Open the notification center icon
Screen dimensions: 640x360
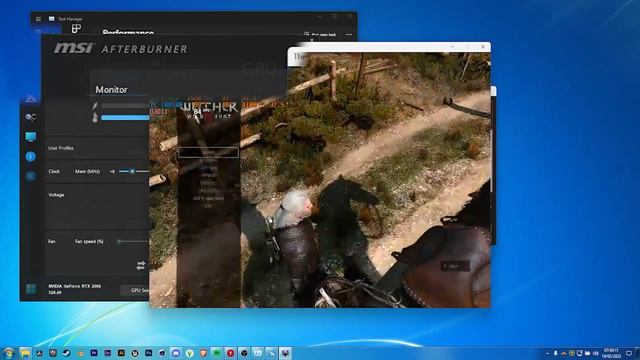pos(629,353)
